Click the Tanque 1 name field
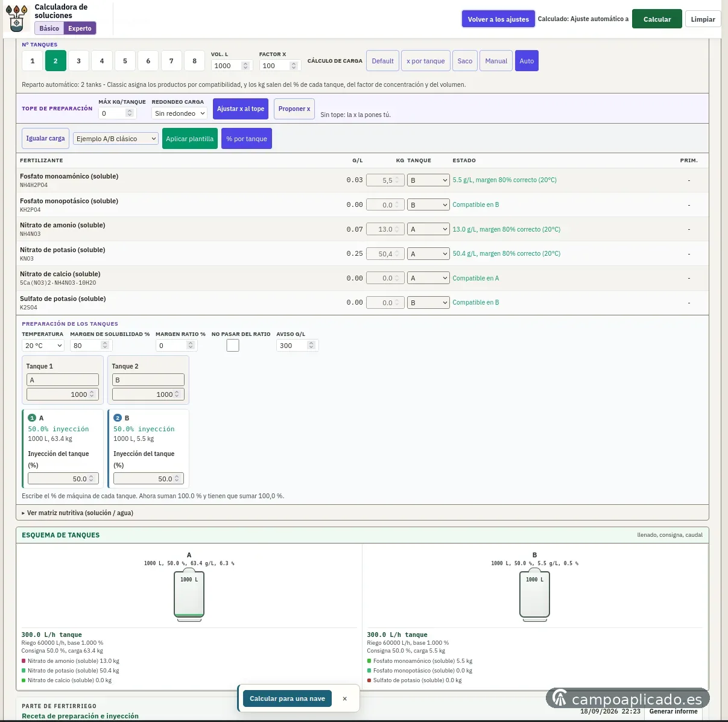Image resolution: width=728 pixels, height=722 pixels. 63,380
